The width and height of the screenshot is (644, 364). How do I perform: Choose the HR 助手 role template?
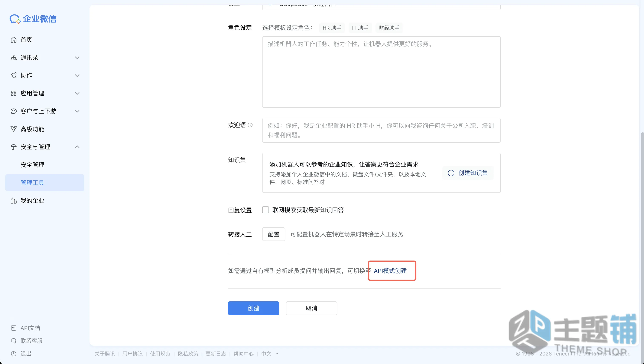[332, 28]
